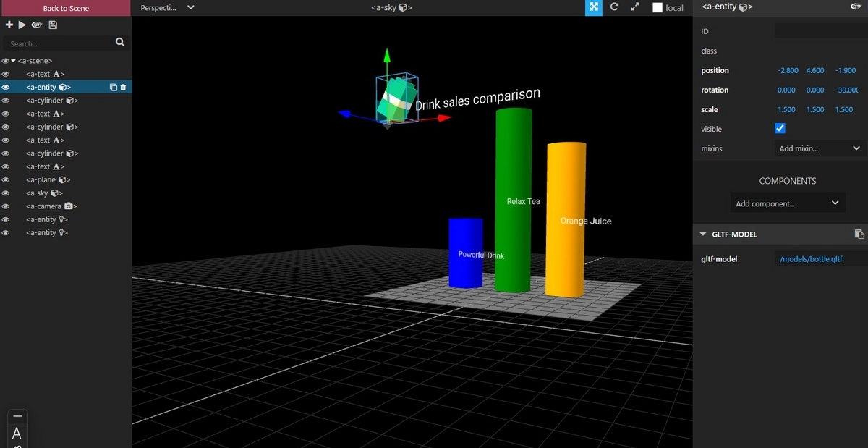Select the a-scene row in tree
This screenshot has height=448, width=868.
click(66, 61)
